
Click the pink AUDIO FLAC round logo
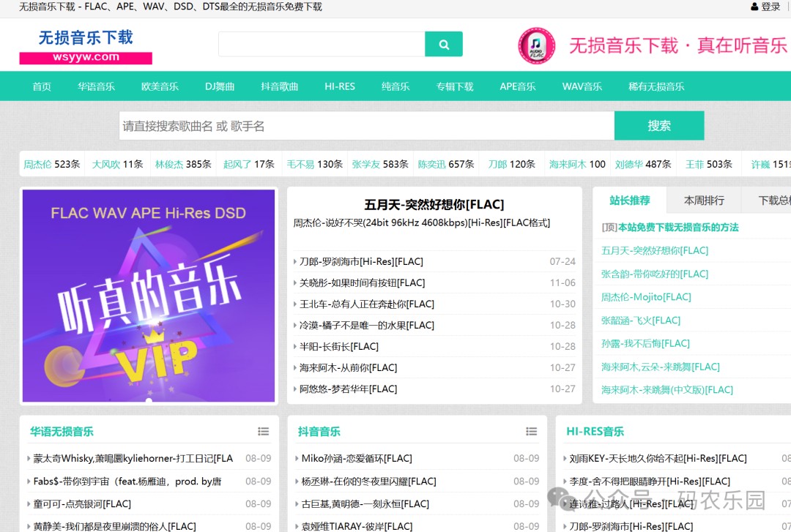[x=537, y=46]
